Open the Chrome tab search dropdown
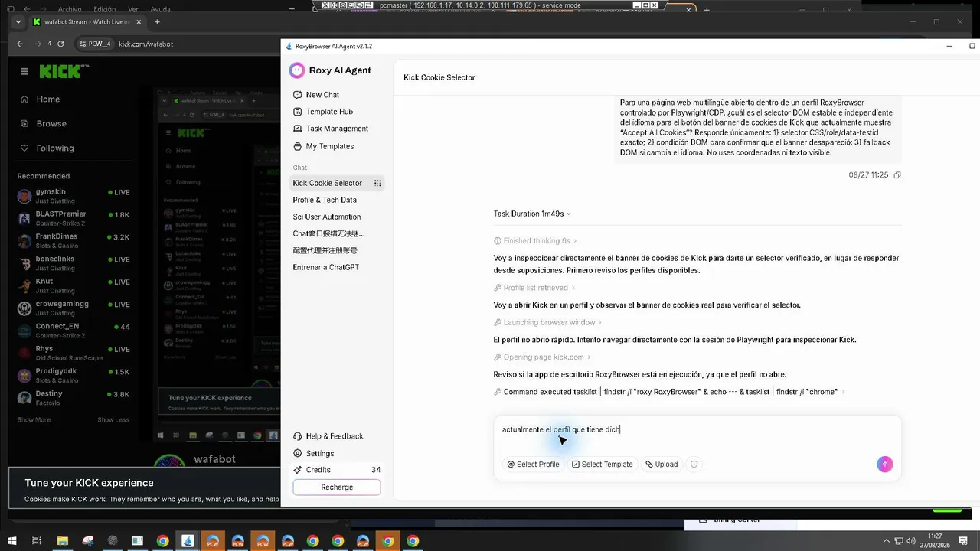980x551 pixels. click(18, 22)
